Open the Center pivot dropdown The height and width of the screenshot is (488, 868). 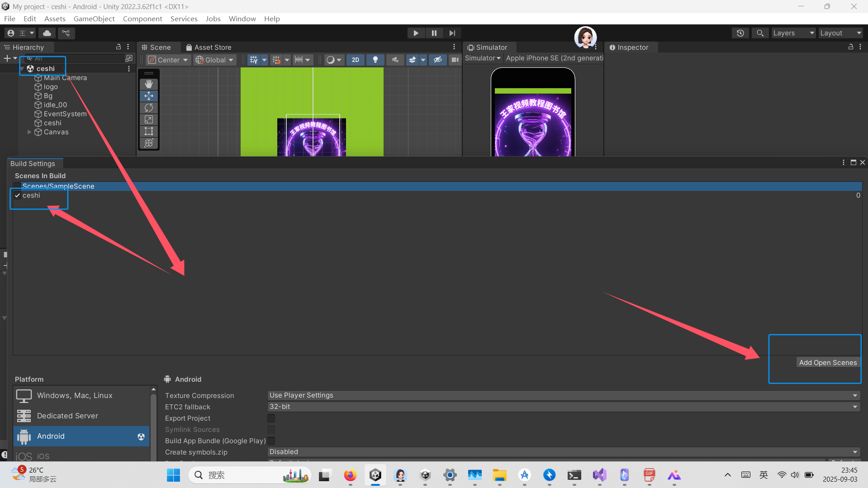[x=168, y=60]
